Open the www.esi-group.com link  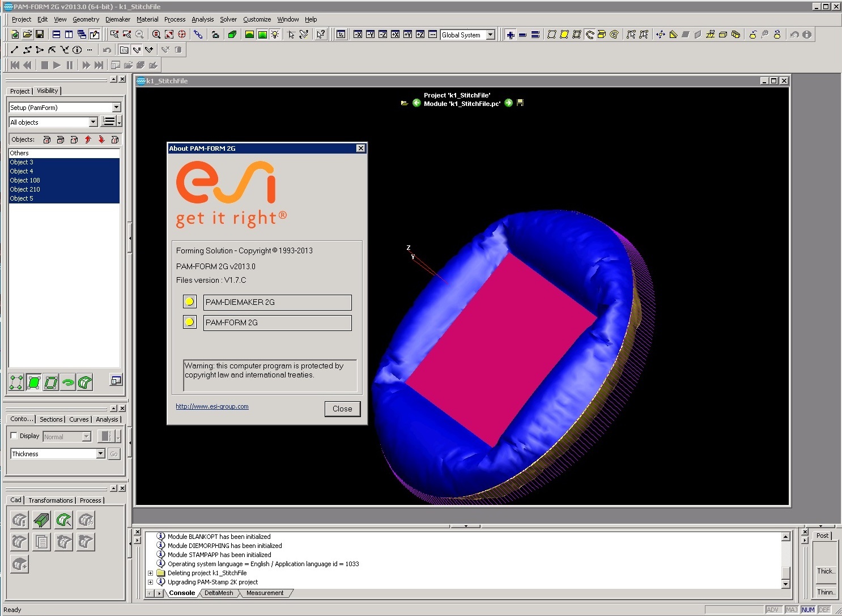[x=212, y=406]
